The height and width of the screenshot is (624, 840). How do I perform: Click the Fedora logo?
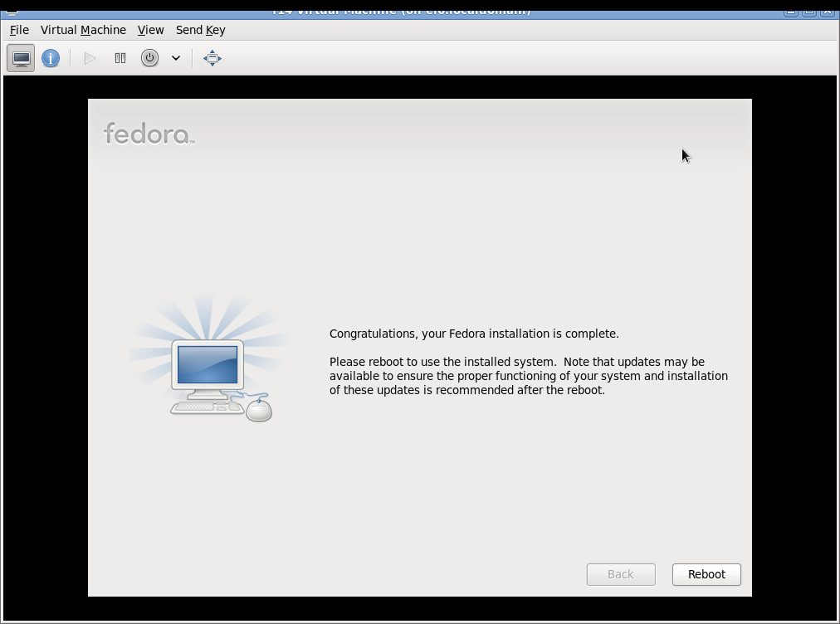pos(149,134)
